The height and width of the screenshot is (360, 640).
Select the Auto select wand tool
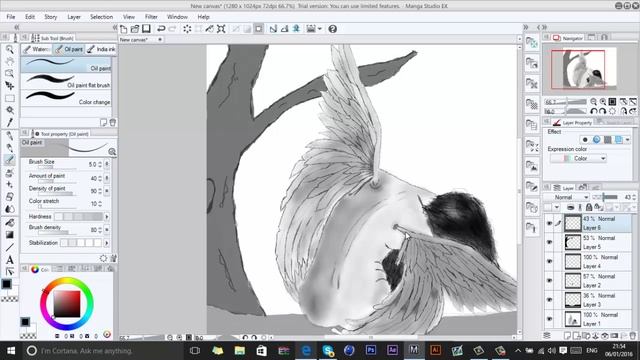coord(9,110)
